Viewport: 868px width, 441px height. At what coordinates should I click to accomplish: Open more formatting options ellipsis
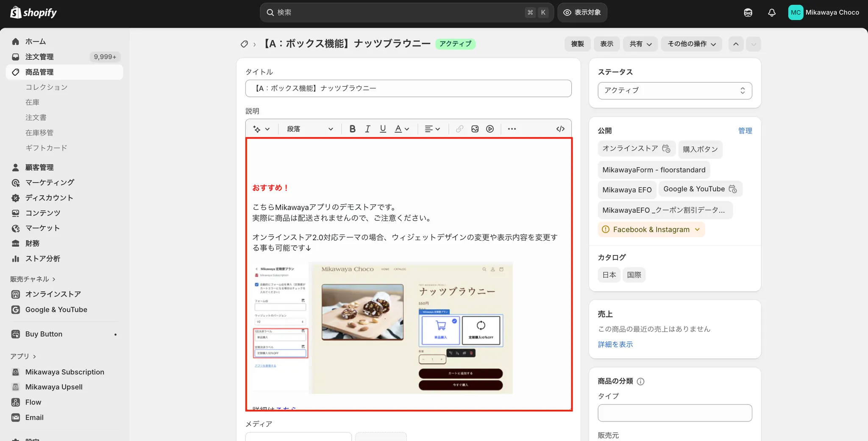[x=512, y=129]
